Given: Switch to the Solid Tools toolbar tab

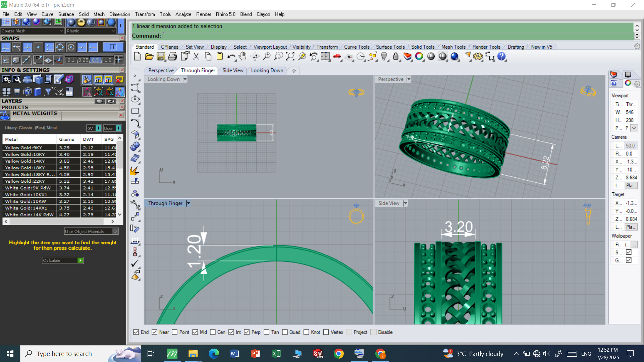Looking at the screenshot, I should point(423,47).
